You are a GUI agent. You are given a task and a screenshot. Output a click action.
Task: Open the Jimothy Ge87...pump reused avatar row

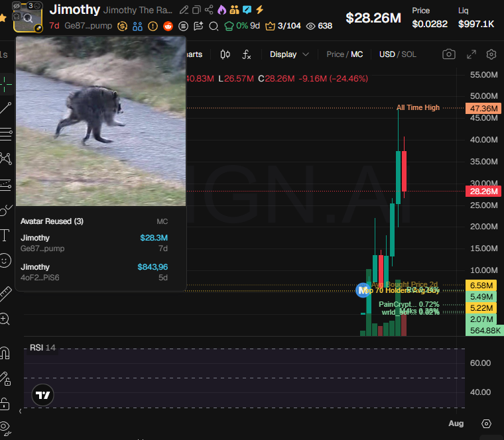(x=94, y=243)
